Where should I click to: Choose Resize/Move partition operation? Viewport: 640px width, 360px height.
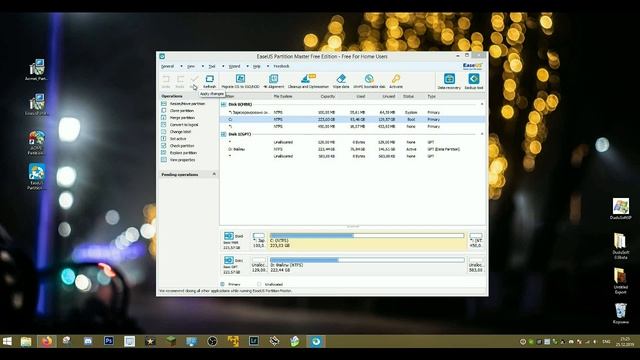pos(187,104)
